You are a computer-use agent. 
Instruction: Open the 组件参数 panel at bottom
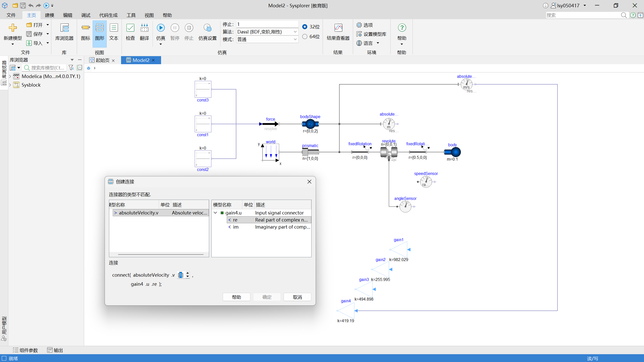(25, 350)
